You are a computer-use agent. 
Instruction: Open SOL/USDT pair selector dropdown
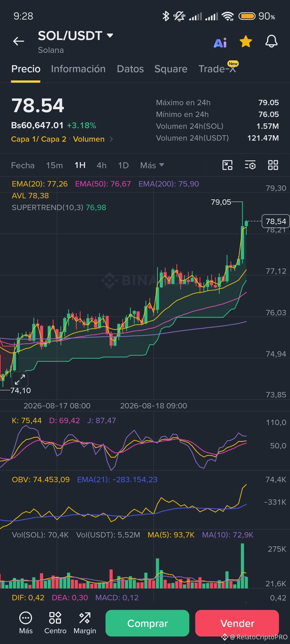click(x=75, y=36)
